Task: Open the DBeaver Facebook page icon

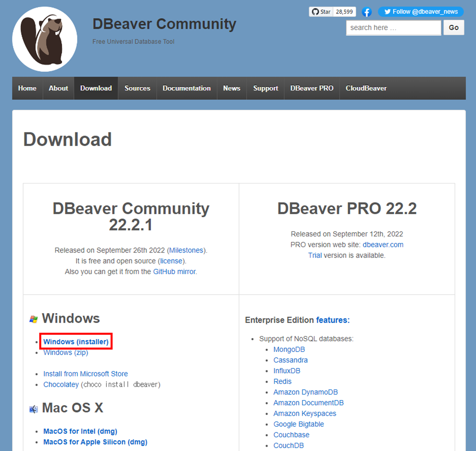Action: [x=367, y=12]
